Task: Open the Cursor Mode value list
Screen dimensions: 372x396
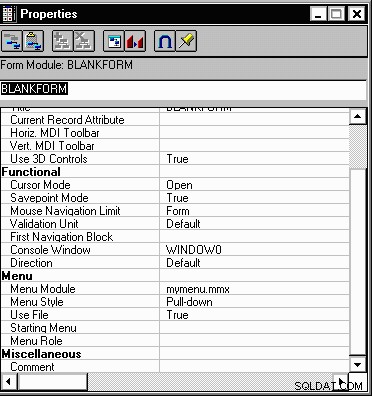Action: (x=254, y=185)
